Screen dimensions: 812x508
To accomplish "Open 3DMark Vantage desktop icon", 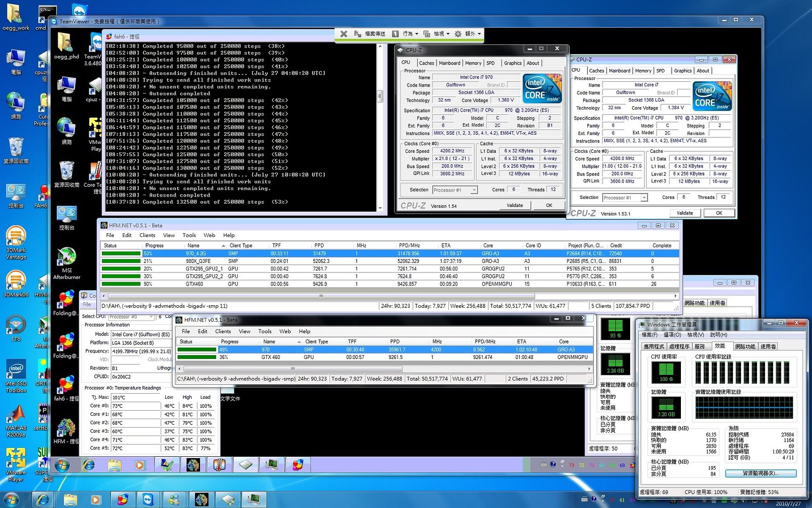I will (16, 242).
